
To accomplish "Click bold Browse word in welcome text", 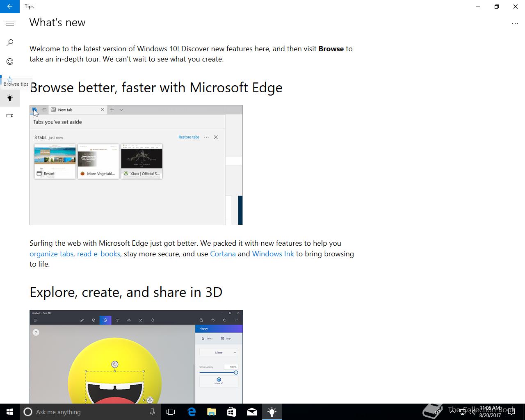I will pyautogui.click(x=331, y=49).
